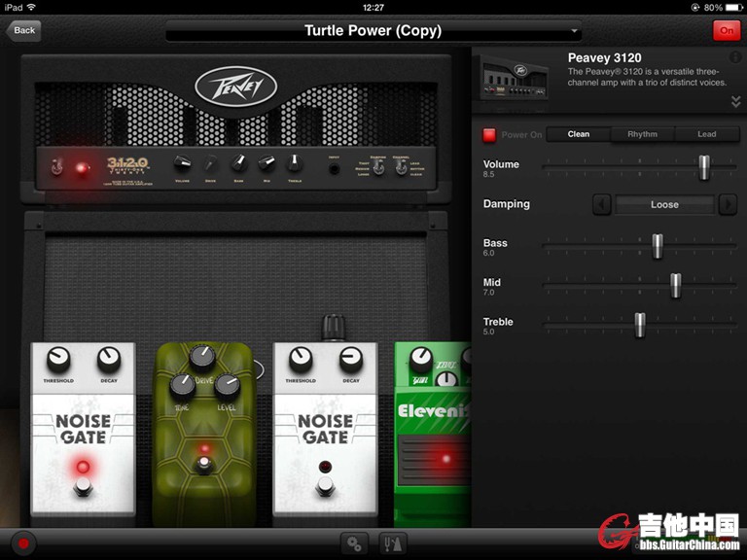Switch to the Lead channel tab
The image size is (747, 560).
coord(706,134)
